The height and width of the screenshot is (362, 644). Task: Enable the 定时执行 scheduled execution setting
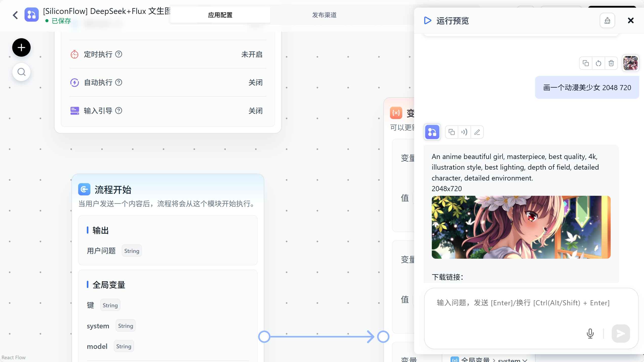click(x=252, y=54)
